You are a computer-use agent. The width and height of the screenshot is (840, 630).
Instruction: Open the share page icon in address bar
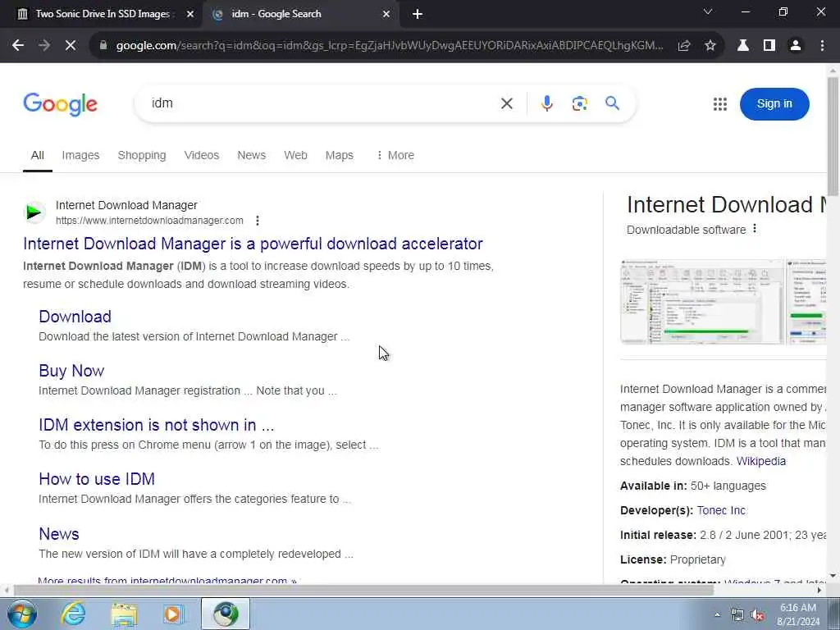[x=683, y=46]
